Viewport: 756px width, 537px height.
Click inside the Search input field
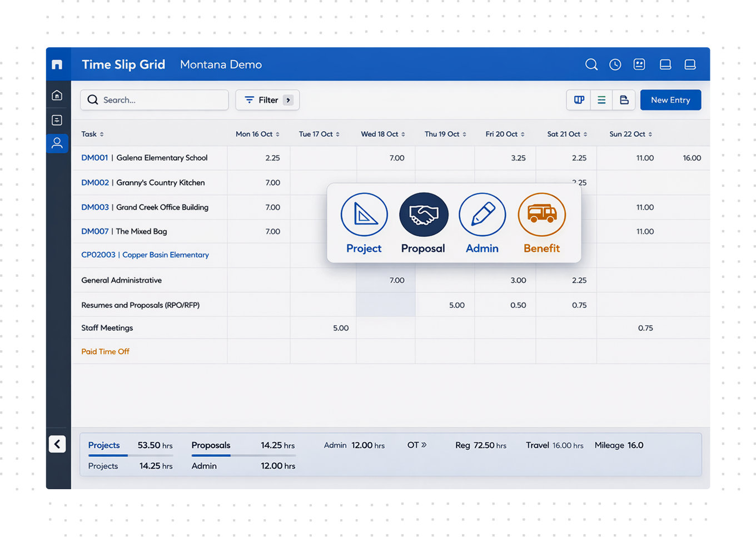tap(156, 100)
